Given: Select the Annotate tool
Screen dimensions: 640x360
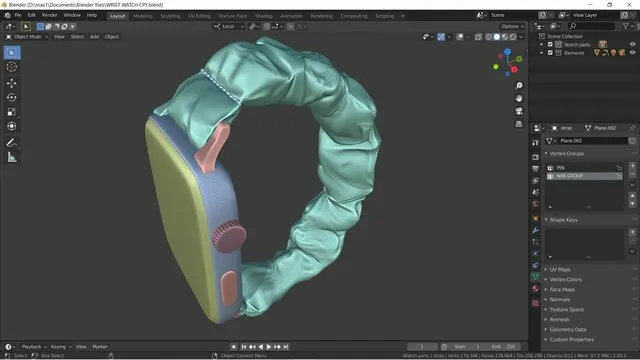Looking at the screenshot, I should [12, 142].
